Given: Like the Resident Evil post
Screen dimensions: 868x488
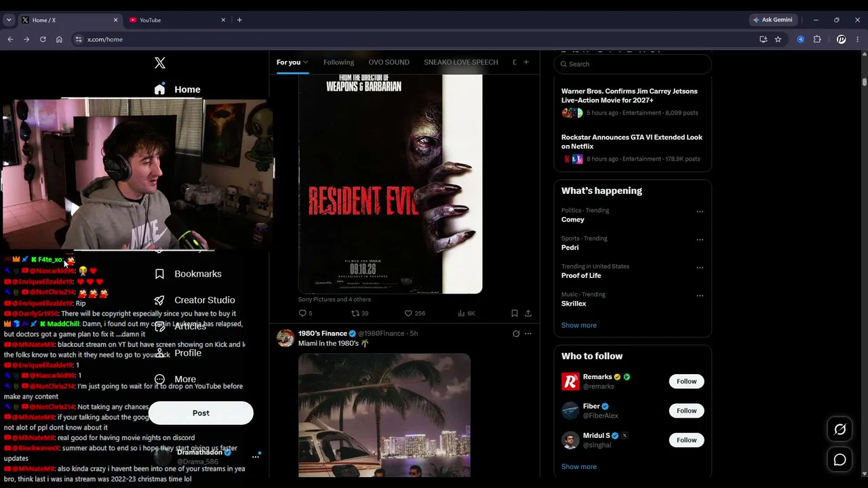Looking at the screenshot, I should tap(414, 313).
